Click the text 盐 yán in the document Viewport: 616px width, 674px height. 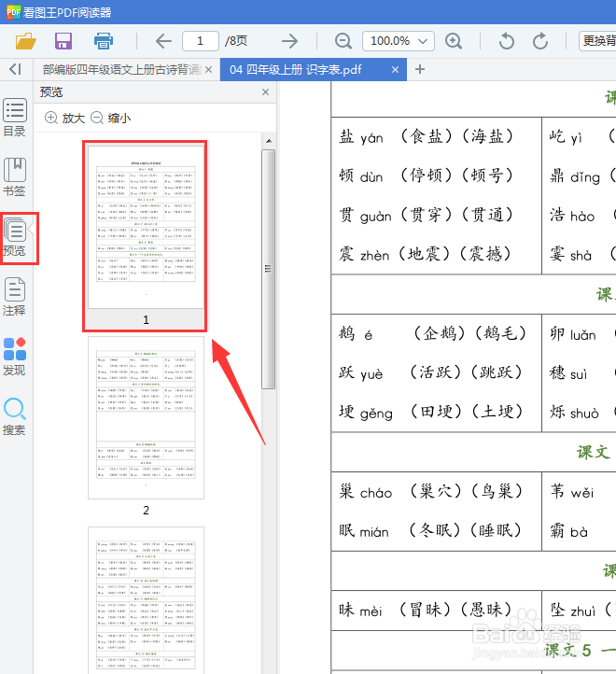361,137
